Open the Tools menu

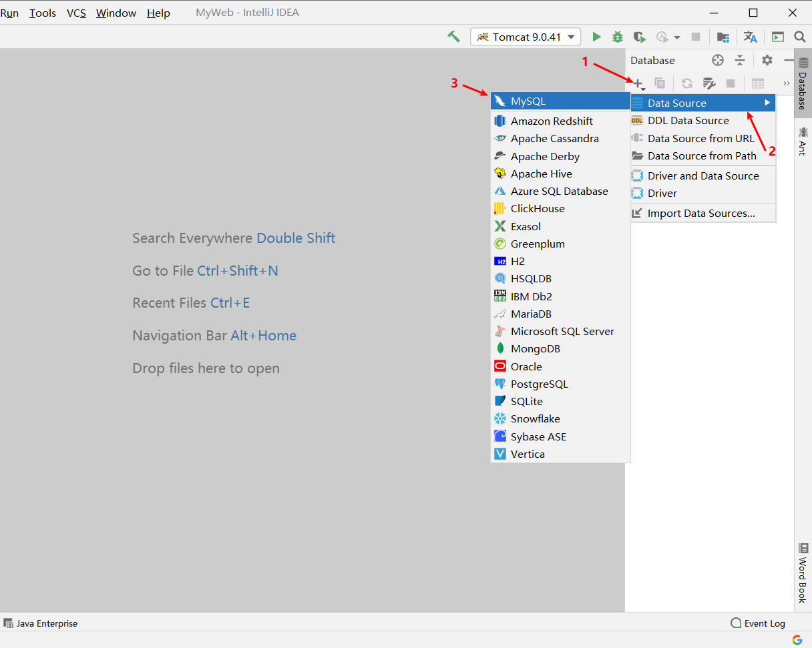point(43,13)
